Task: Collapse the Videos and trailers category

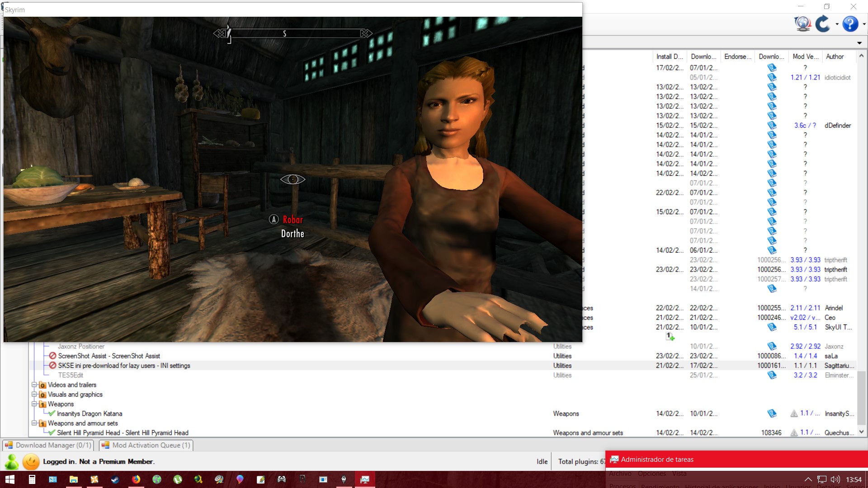Action: [x=34, y=385]
